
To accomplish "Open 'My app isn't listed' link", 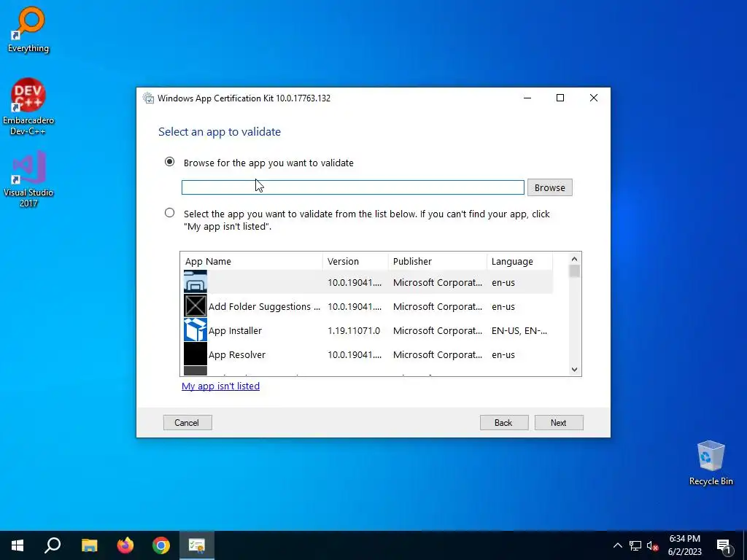I will click(220, 386).
